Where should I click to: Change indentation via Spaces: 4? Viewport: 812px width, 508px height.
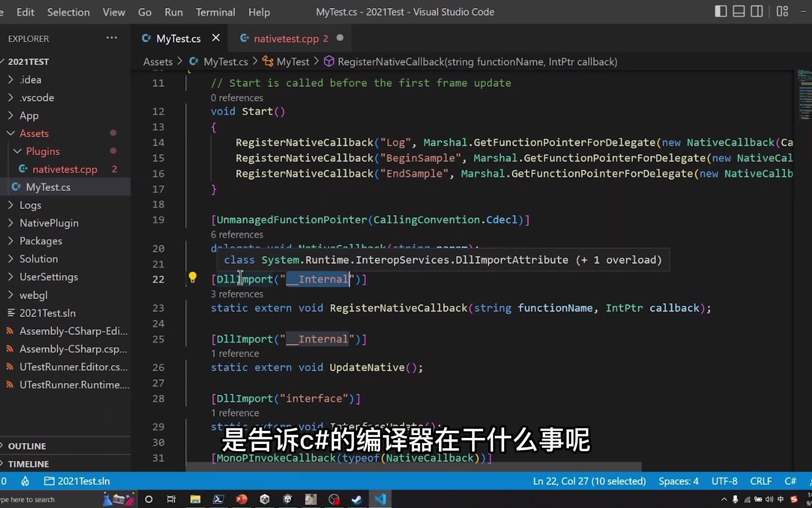679,481
